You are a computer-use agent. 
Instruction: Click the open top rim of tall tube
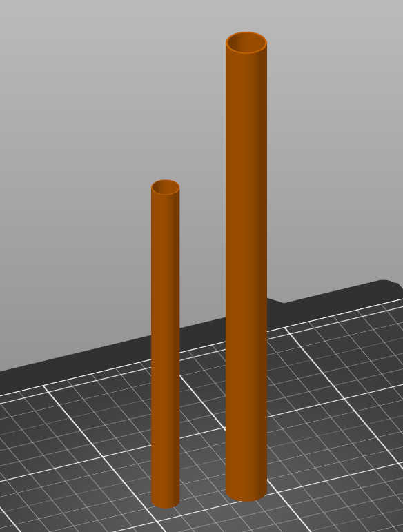click(246, 43)
